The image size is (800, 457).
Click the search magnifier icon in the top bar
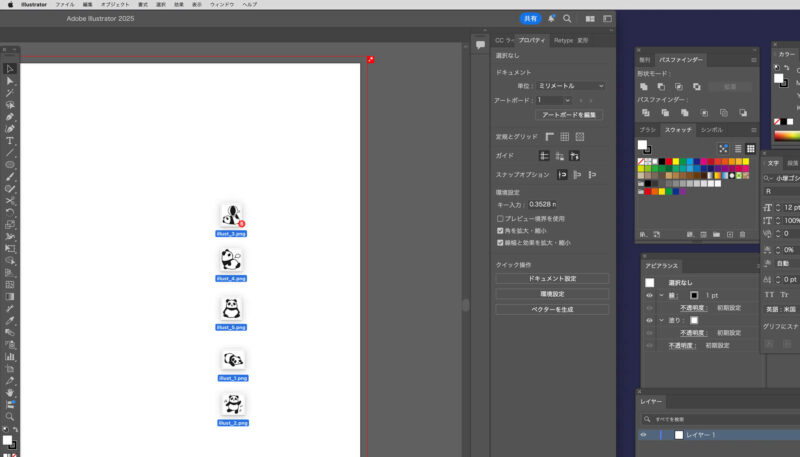click(x=567, y=18)
